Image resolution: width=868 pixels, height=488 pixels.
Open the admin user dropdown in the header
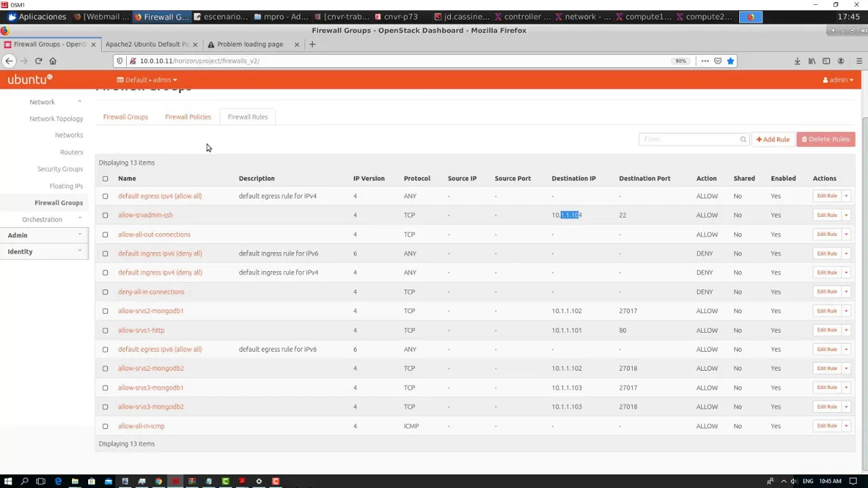click(x=838, y=80)
